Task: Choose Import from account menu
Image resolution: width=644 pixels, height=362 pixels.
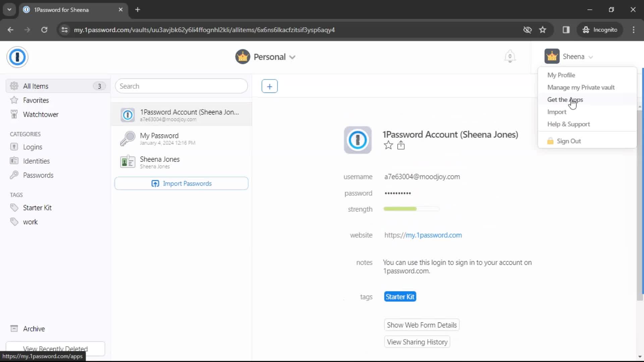Action: [557, 112]
